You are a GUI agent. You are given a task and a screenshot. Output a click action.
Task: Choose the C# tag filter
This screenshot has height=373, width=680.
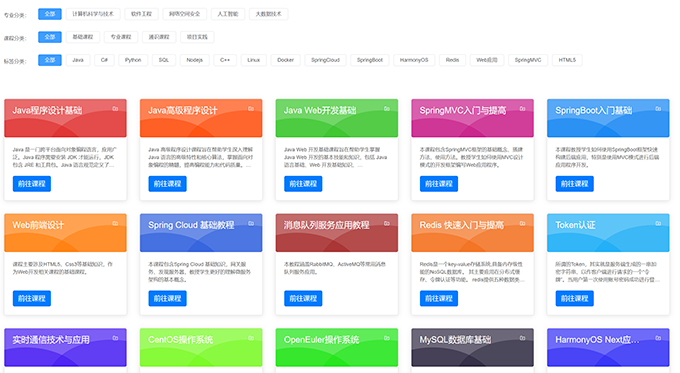click(105, 60)
